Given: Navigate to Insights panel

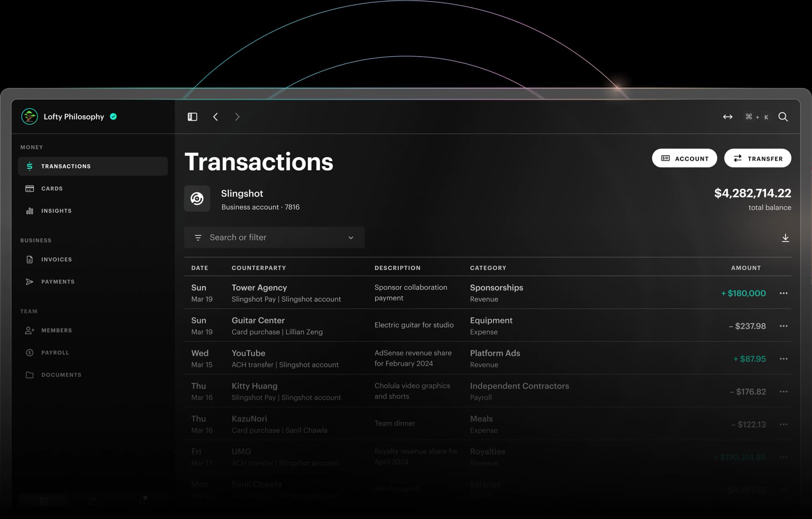Looking at the screenshot, I should coord(56,211).
